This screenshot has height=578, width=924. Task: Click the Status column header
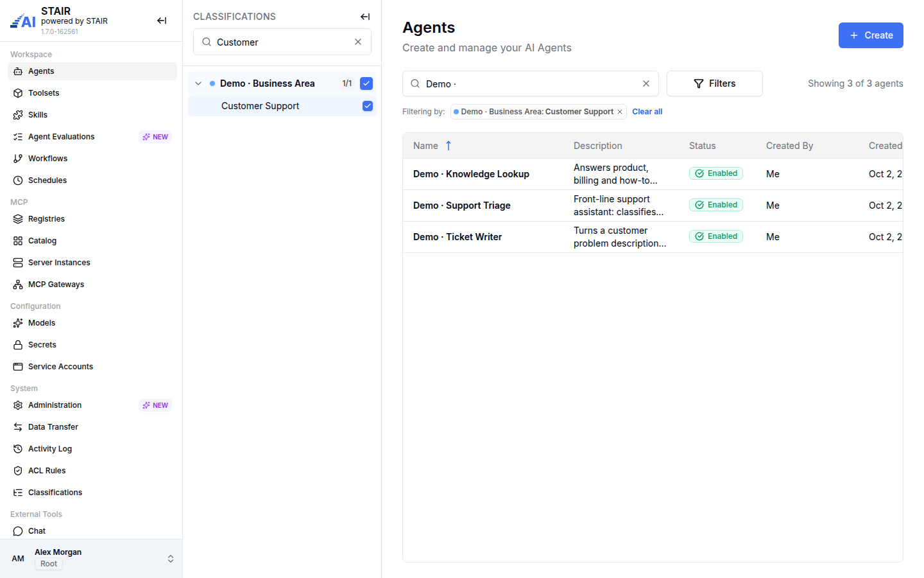click(702, 146)
